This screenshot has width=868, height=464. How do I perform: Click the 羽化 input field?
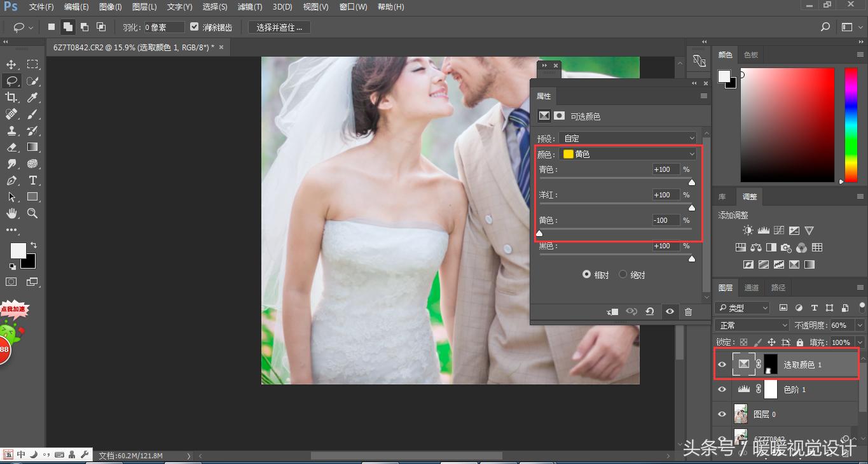click(163, 27)
